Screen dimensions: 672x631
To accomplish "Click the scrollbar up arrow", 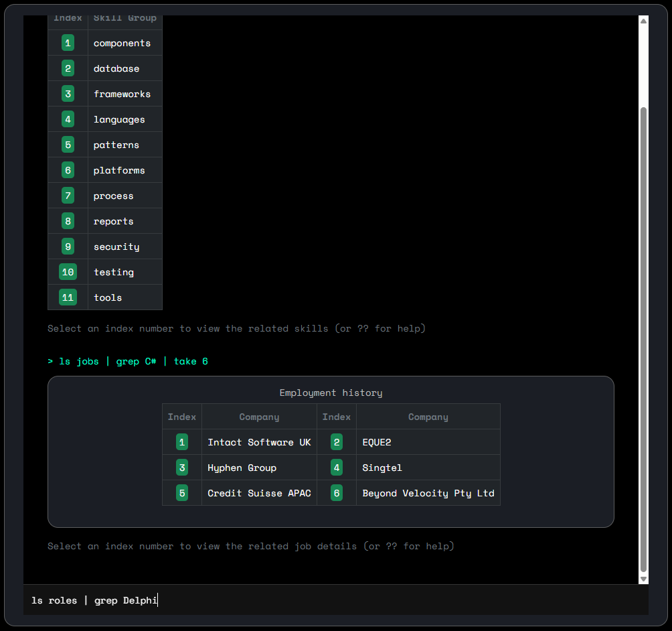I will 643,21.
